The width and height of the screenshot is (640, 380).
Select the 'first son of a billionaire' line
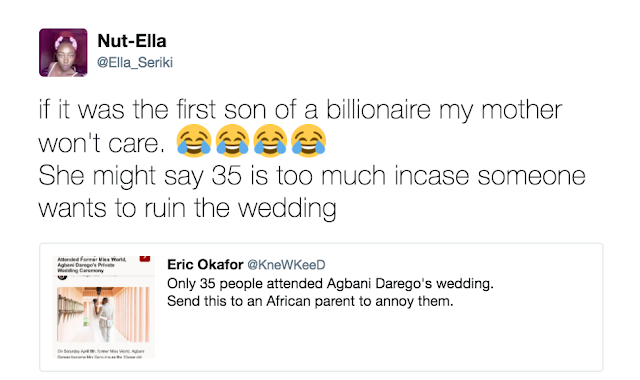(300, 110)
